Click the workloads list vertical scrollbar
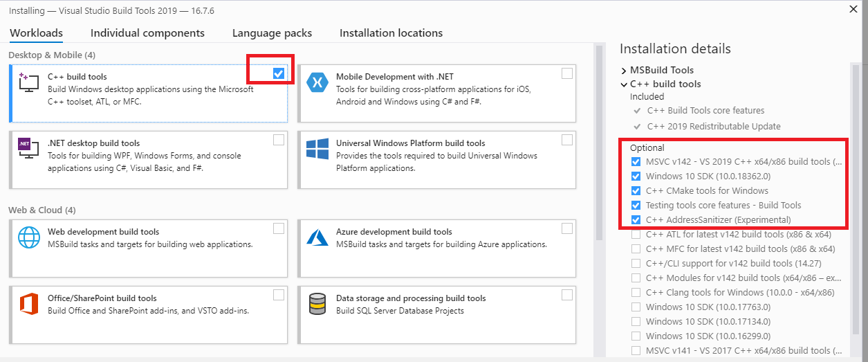Screen dimensions: 868x362 point(599,138)
